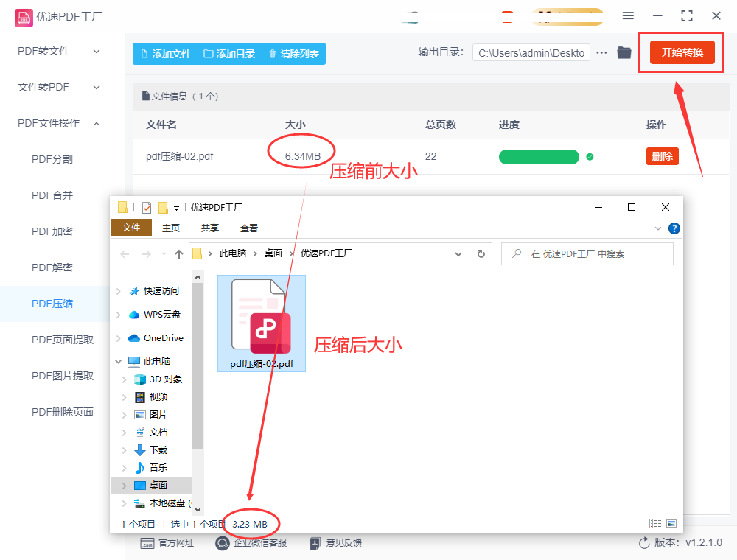Open the 主页 tab in Explorer window
Screen dimensions: 737x560
(x=171, y=228)
